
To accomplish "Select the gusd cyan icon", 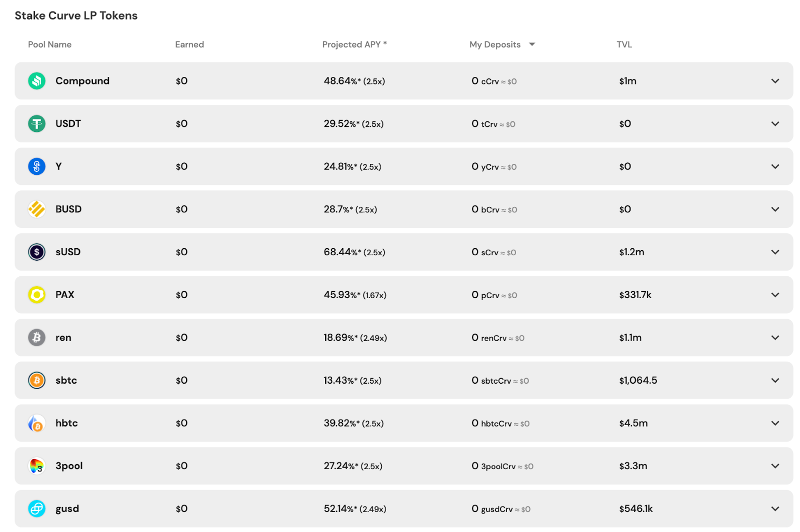I will click(36, 509).
